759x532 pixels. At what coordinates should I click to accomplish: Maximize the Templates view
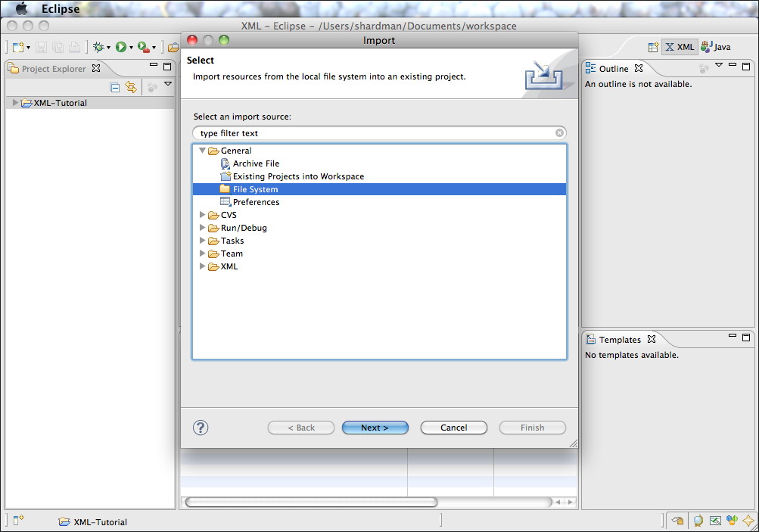(x=746, y=338)
